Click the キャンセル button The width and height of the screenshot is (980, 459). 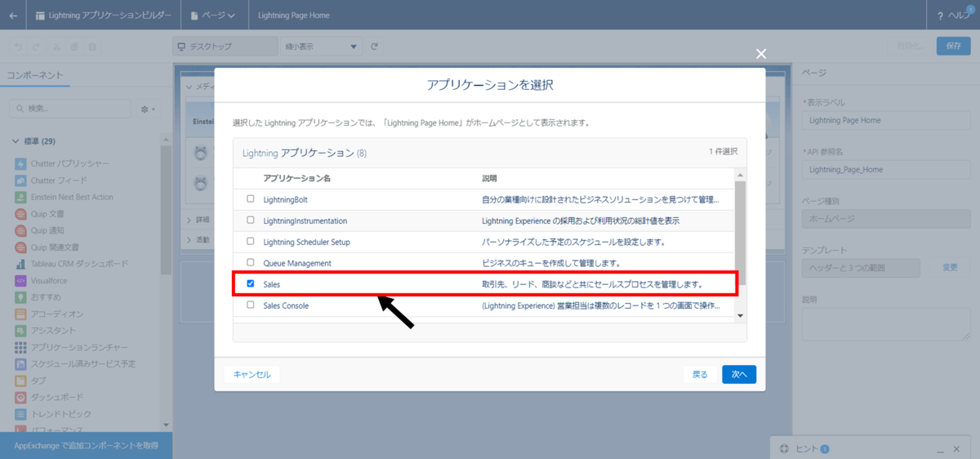point(252,374)
